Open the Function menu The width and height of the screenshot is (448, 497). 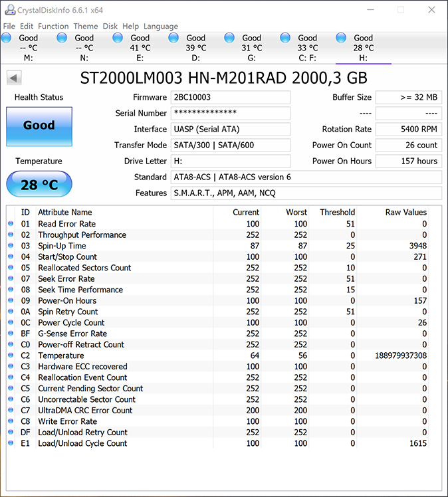pyautogui.click(x=53, y=27)
